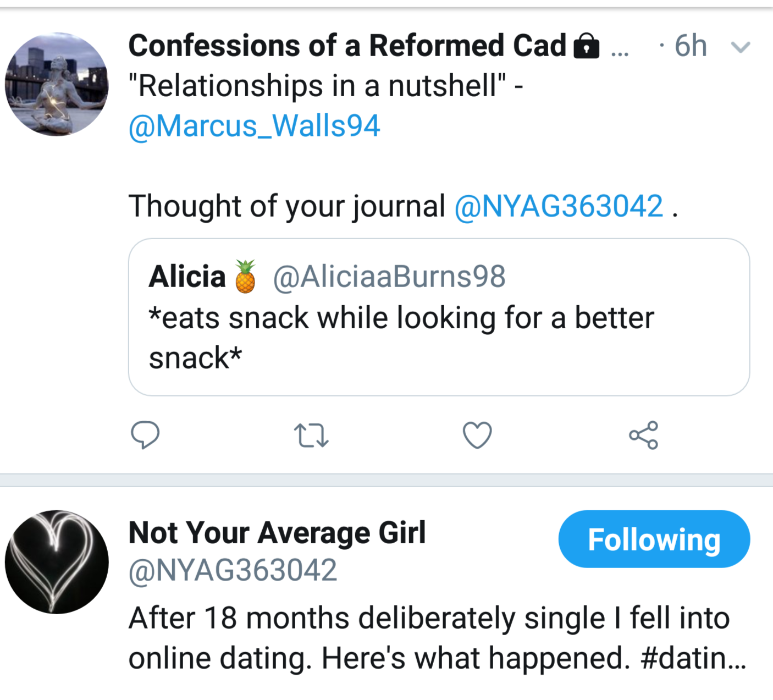
Task: Open Confessions of a Reformed Cad profile name
Action: [347, 46]
